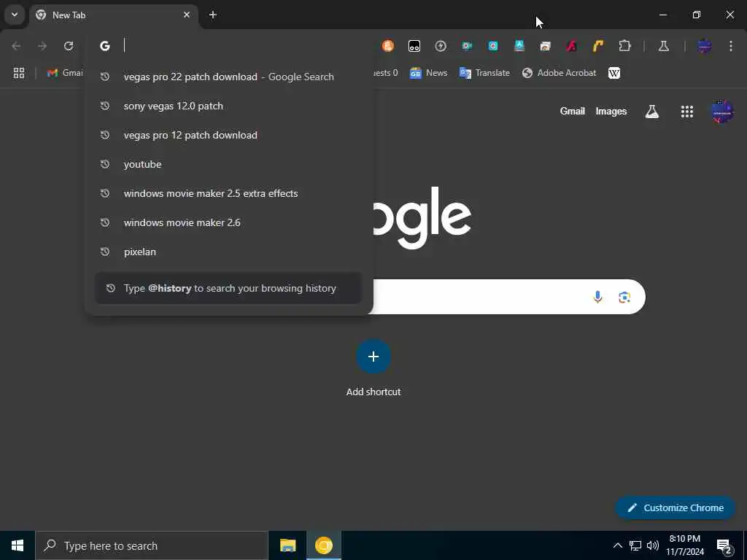The height and width of the screenshot is (560, 747).
Task: Reload the page with refresh icon
Action: coord(69,46)
